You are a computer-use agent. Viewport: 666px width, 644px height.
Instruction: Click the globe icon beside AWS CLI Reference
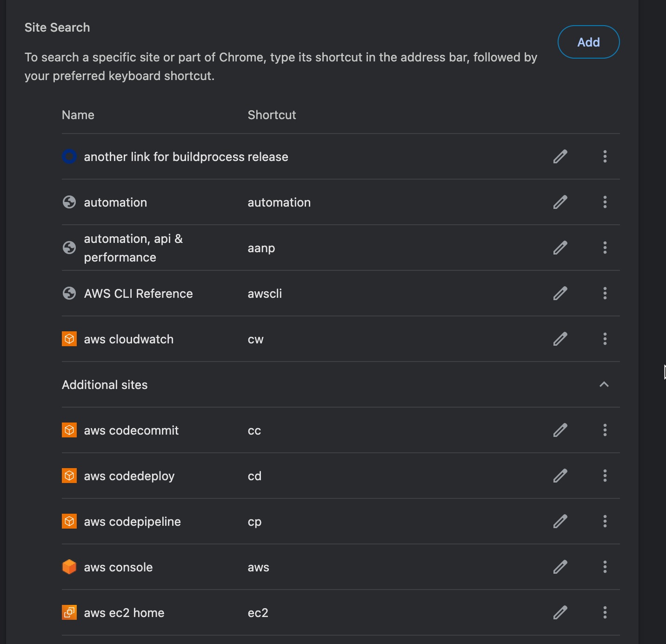tap(69, 293)
